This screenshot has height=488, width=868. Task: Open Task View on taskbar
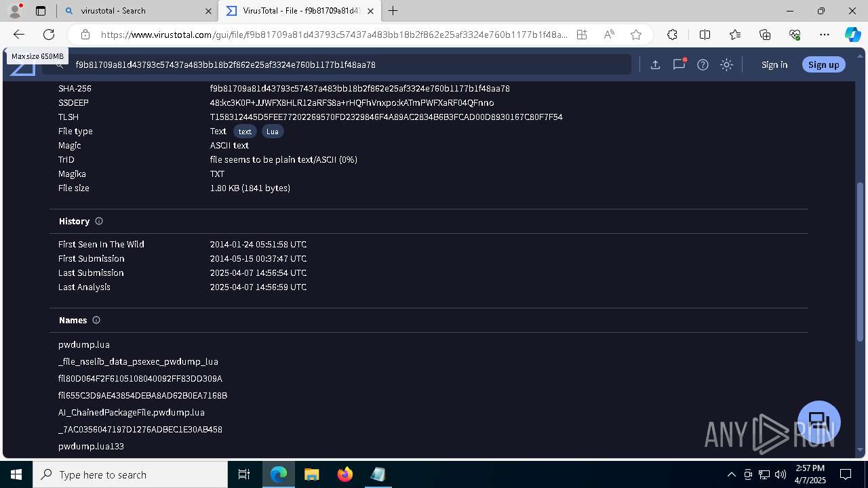pos(244,474)
